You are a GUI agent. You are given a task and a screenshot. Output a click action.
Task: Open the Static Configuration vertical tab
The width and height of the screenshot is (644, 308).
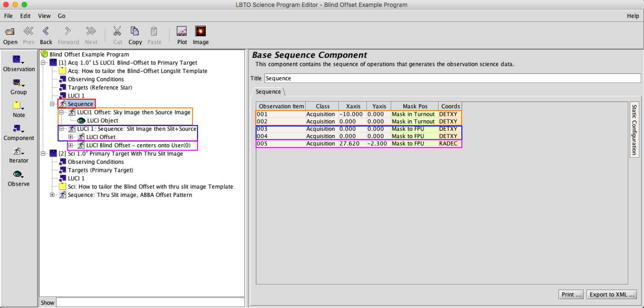(x=634, y=129)
